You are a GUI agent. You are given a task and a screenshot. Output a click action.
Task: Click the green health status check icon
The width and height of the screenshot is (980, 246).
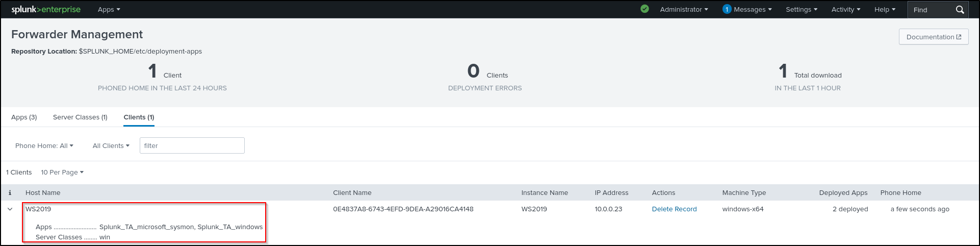pyautogui.click(x=644, y=9)
